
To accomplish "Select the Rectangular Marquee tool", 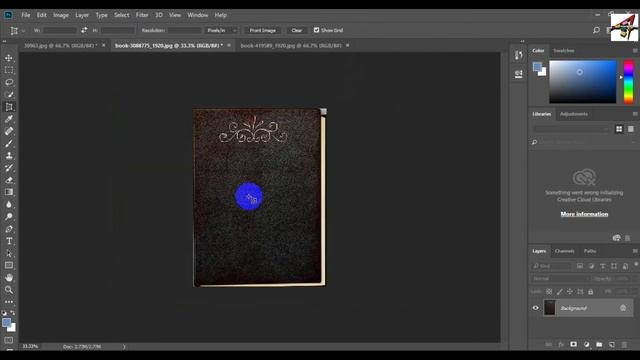I will 9,70.
